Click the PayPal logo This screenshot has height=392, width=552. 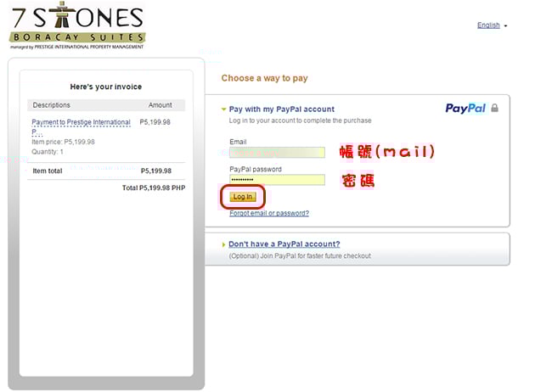click(x=465, y=108)
